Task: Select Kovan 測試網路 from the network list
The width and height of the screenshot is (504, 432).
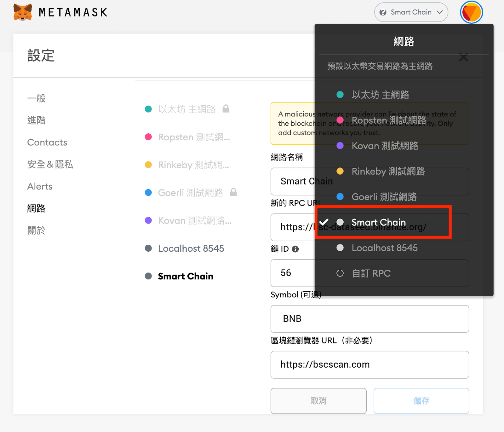Action: (x=385, y=146)
